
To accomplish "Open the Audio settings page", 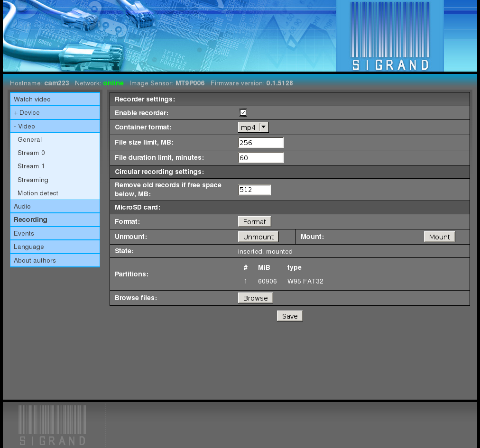I will (x=55, y=206).
